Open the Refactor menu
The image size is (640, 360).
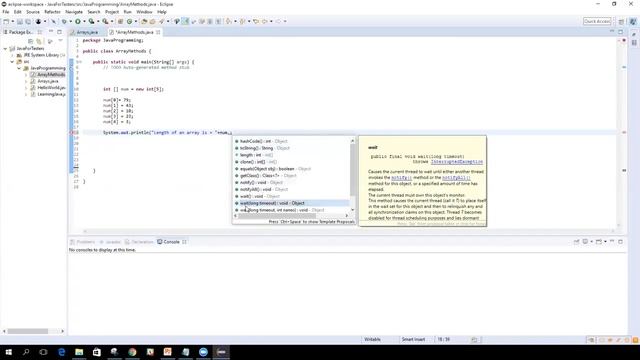coord(52,12)
